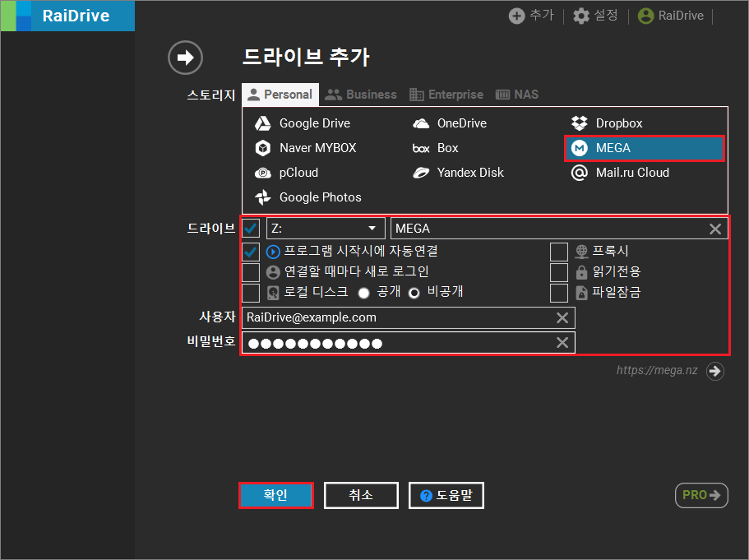This screenshot has width=749, height=560.
Task: Open 도움말 help button
Action: pyautogui.click(x=446, y=495)
